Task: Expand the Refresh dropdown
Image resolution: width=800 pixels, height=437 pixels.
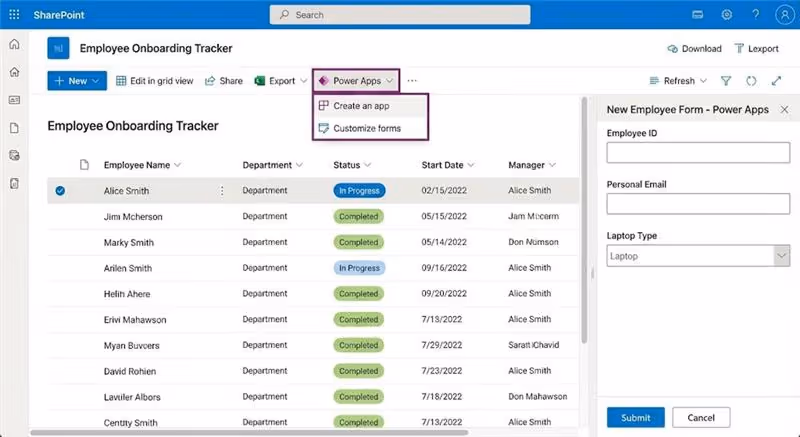Action: coord(678,81)
